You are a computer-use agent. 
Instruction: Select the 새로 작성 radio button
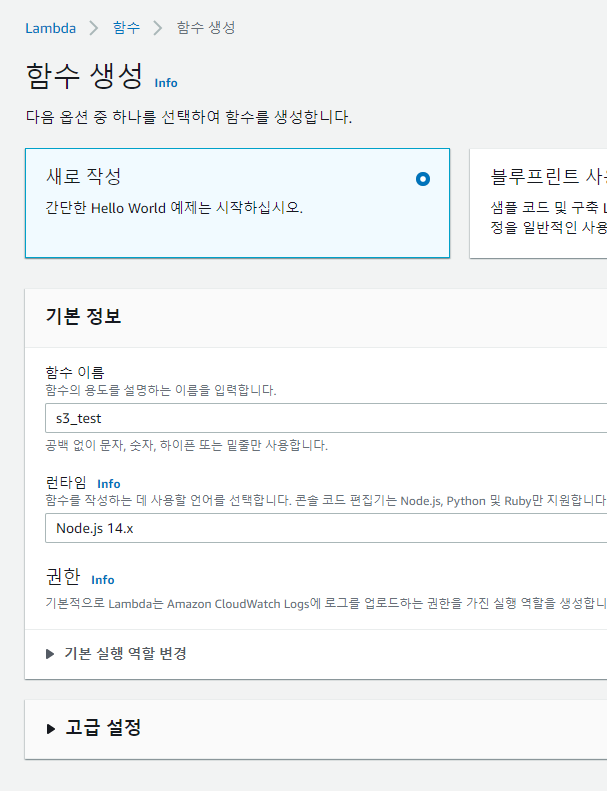click(423, 179)
